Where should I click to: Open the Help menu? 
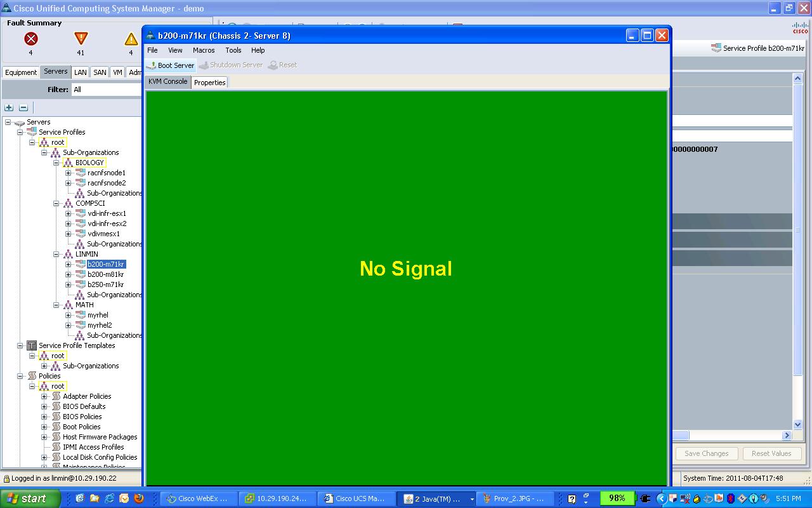pyautogui.click(x=258, y=50)
